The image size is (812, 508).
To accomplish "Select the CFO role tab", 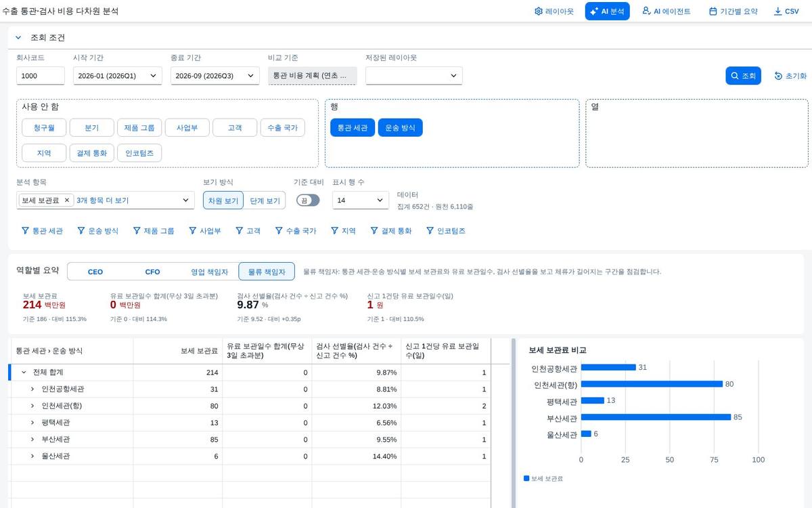I will coord(153,272).
